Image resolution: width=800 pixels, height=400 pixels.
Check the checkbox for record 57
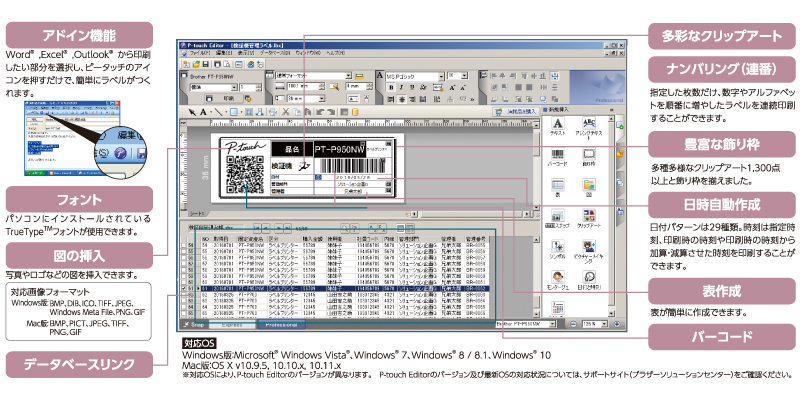(184, 264)
